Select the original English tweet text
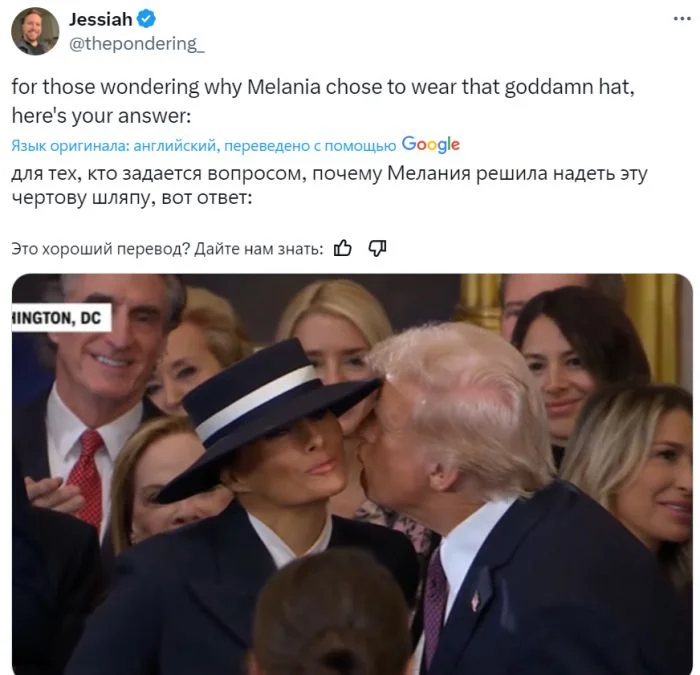The image size is (700, 675). [x=323, y=101]
